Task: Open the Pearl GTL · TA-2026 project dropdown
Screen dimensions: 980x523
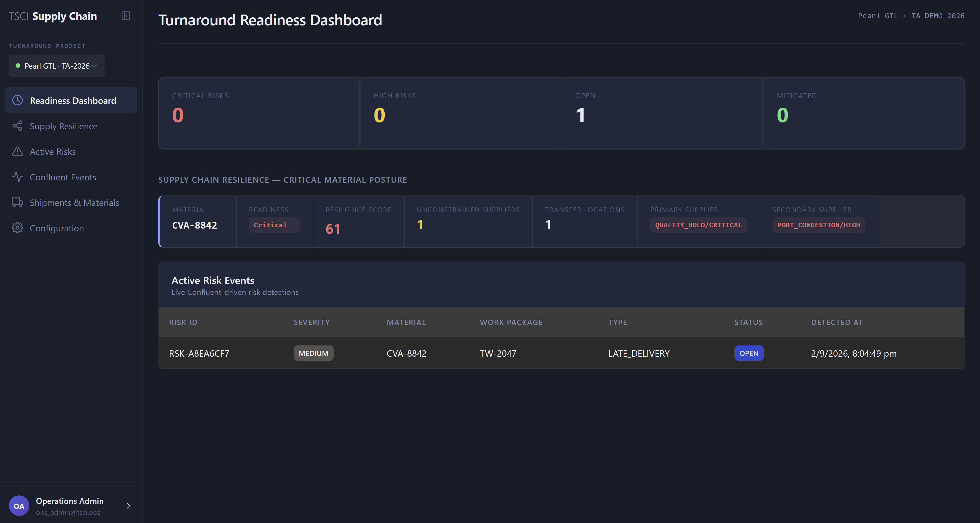Action: coord(57,66)
